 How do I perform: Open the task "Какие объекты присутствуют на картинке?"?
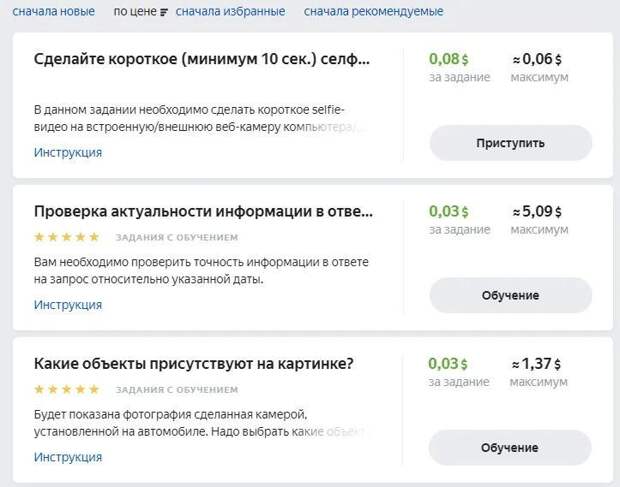coord(194,363)
